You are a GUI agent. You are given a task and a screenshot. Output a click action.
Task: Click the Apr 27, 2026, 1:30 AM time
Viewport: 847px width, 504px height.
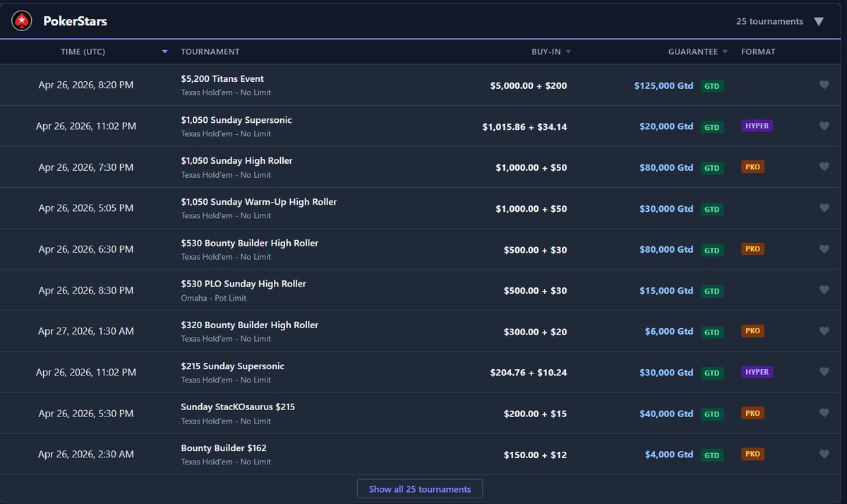point(86,331)
